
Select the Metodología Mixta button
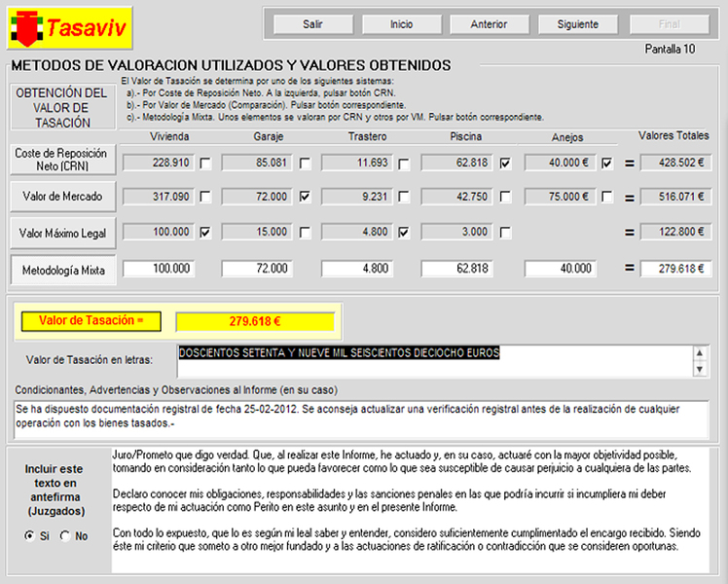pos(63,270)
